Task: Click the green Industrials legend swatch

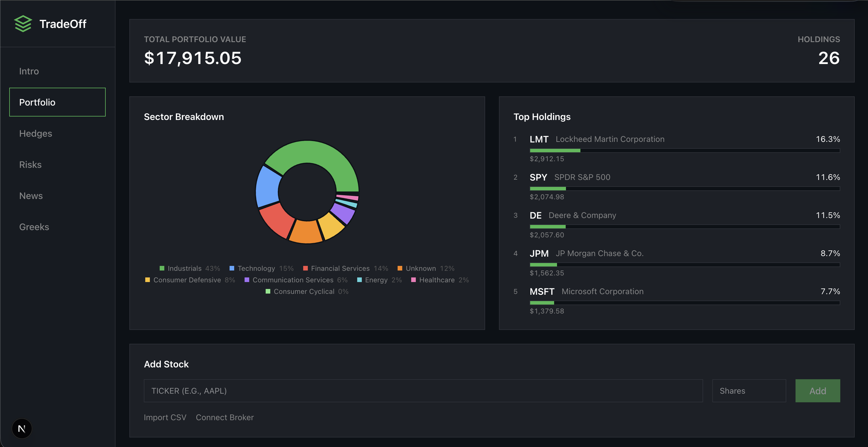Action: 162,268
